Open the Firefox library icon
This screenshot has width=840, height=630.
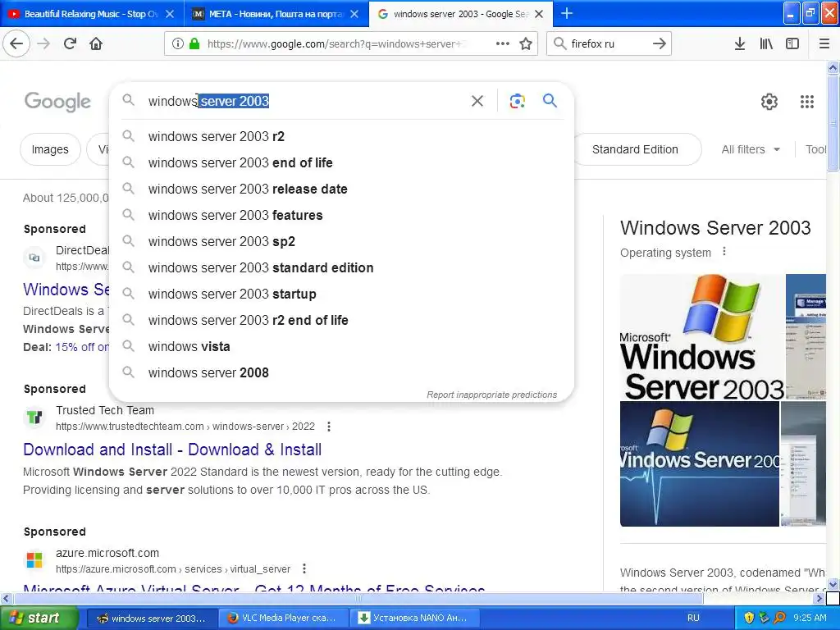(x=766, y=43)
